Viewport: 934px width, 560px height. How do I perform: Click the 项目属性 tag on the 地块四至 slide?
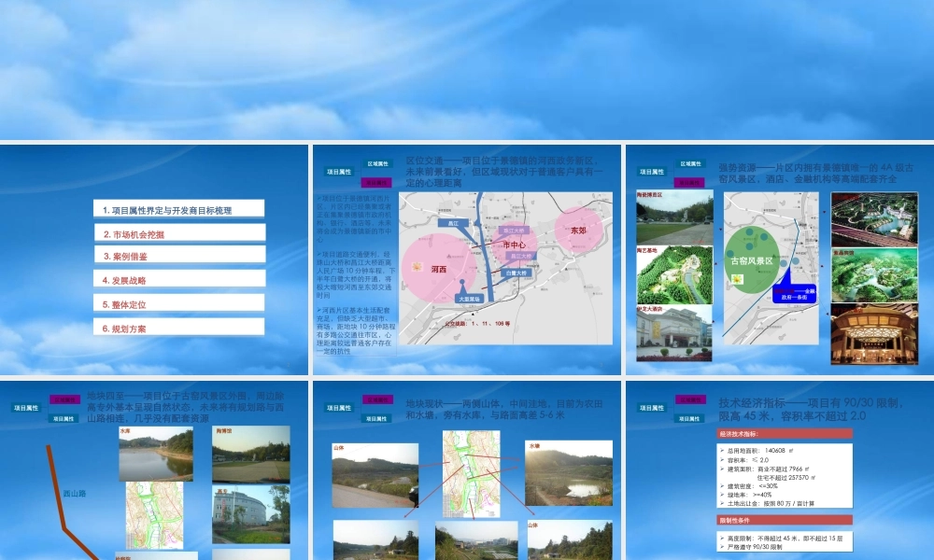click(x=26, y=408)
